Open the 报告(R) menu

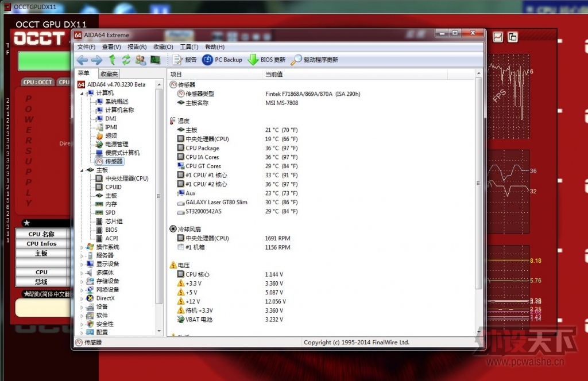tap(137, 47)
